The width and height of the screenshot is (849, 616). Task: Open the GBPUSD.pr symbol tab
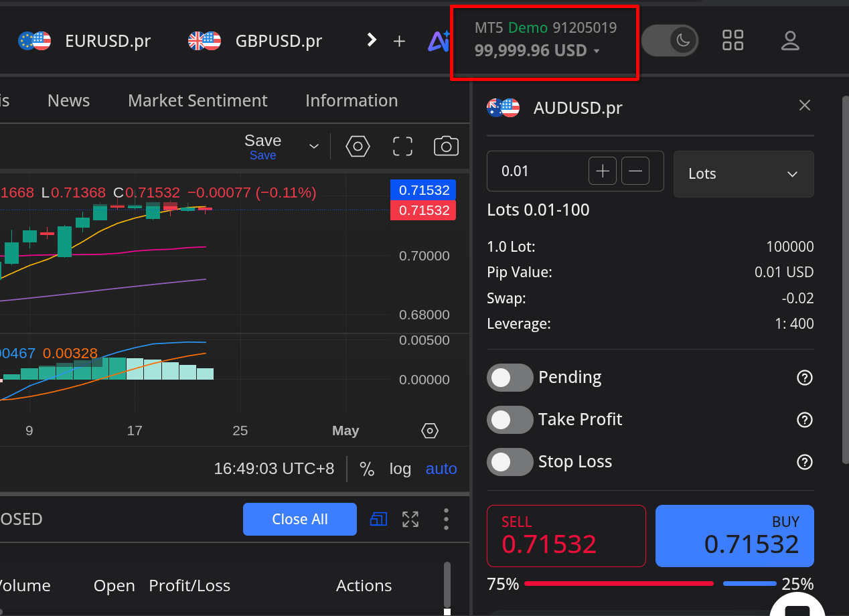(255, 41)
